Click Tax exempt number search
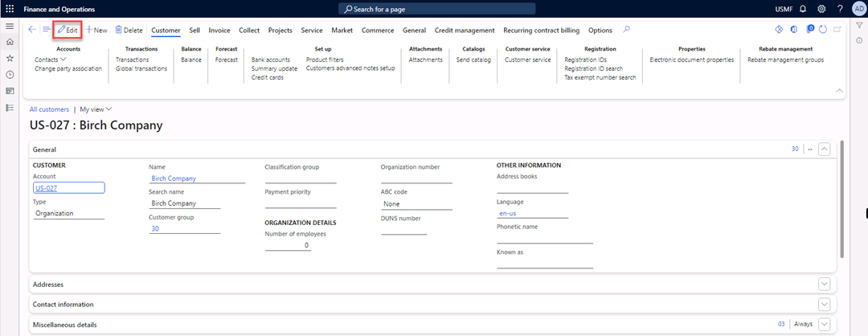The height and width of the screenshot is (336, 868). tap(600, 77)
